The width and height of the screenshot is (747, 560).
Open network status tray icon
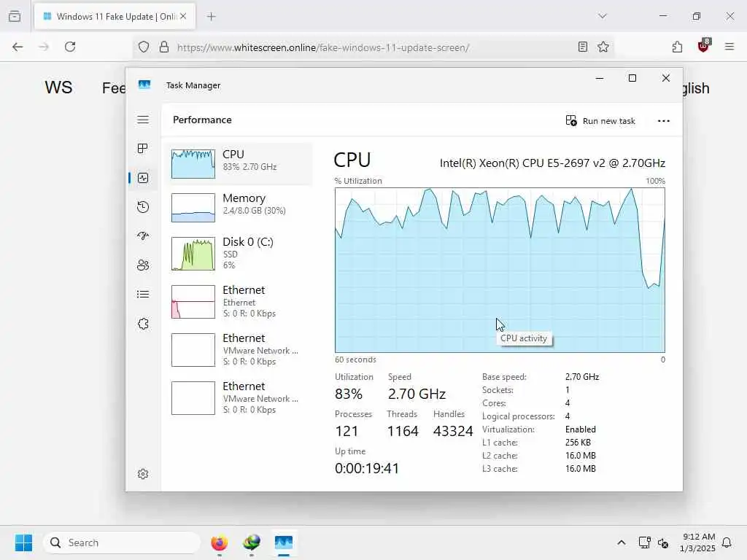coord(644,542)
